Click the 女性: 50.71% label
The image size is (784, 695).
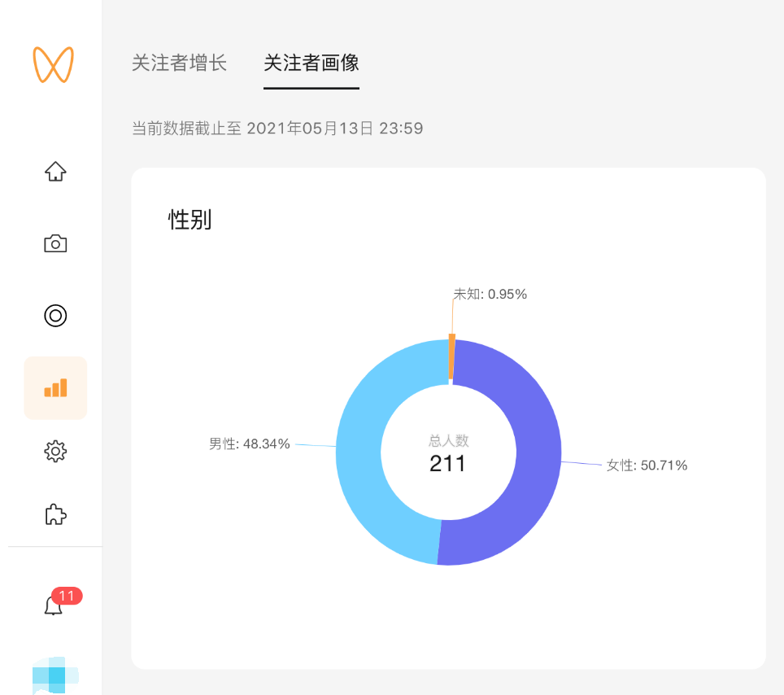point(645,466)
